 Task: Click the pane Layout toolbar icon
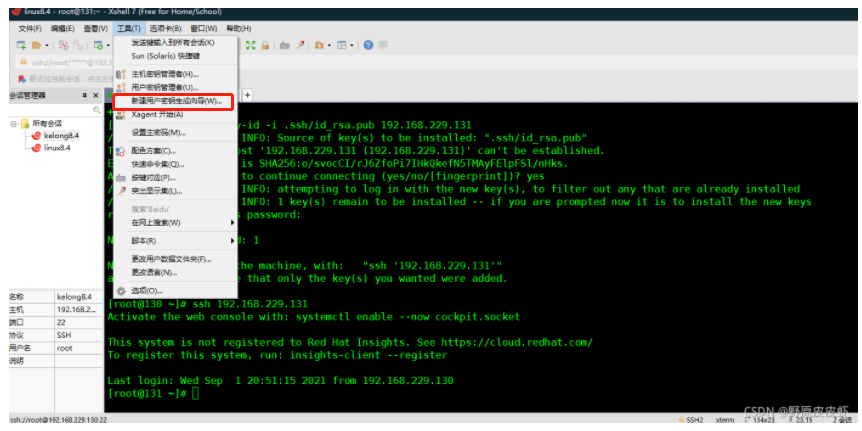tap(342, 45)
